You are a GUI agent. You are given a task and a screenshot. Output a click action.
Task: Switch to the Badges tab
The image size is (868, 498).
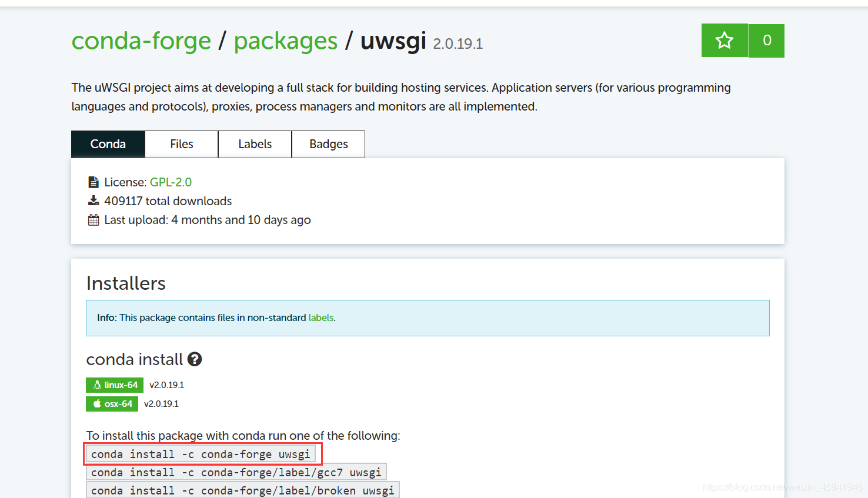[x=329, y=144]
